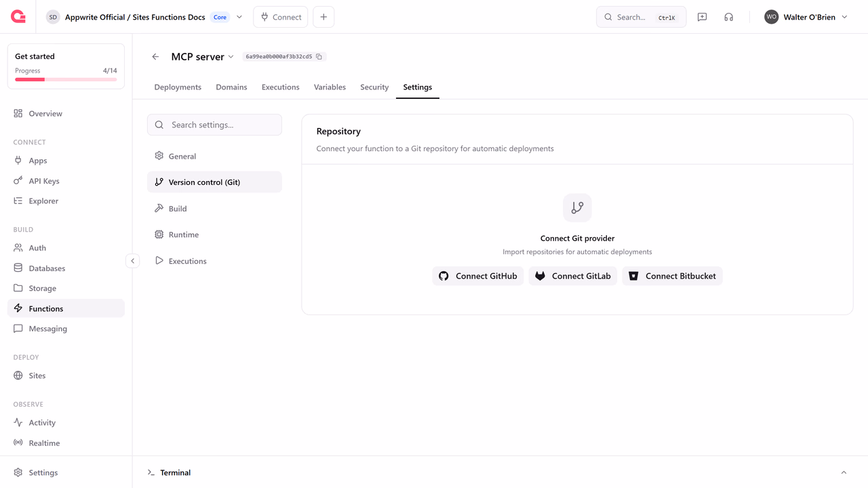Click the Terminal prompt icon
The height and width of the screenshot is (488, 868).
tap(151, 472)
